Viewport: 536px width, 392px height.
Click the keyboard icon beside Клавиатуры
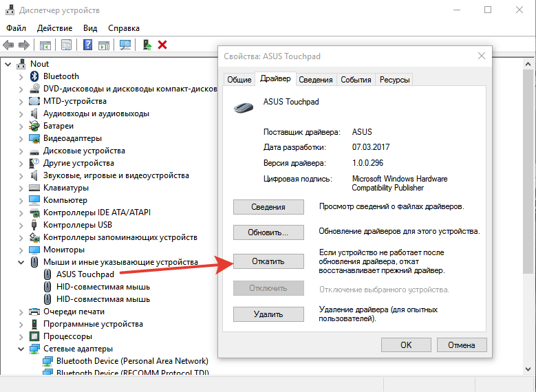[34, 188]
